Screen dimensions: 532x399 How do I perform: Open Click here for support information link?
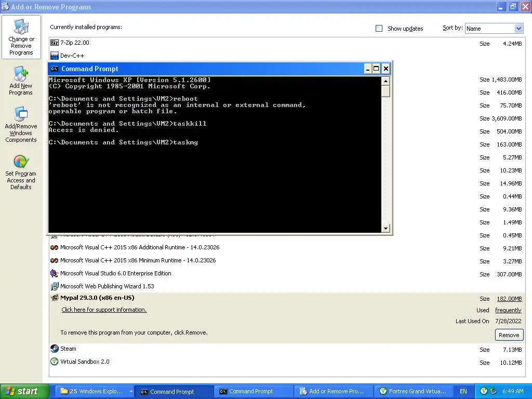104,310
